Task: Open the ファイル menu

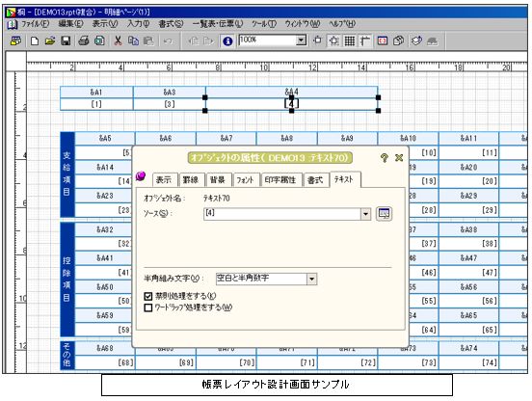Action: [36, 24]
